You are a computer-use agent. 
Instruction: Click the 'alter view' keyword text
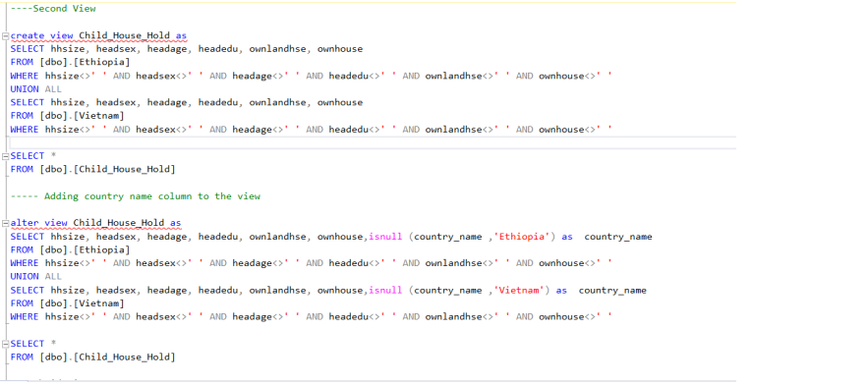tap(39, 224)
